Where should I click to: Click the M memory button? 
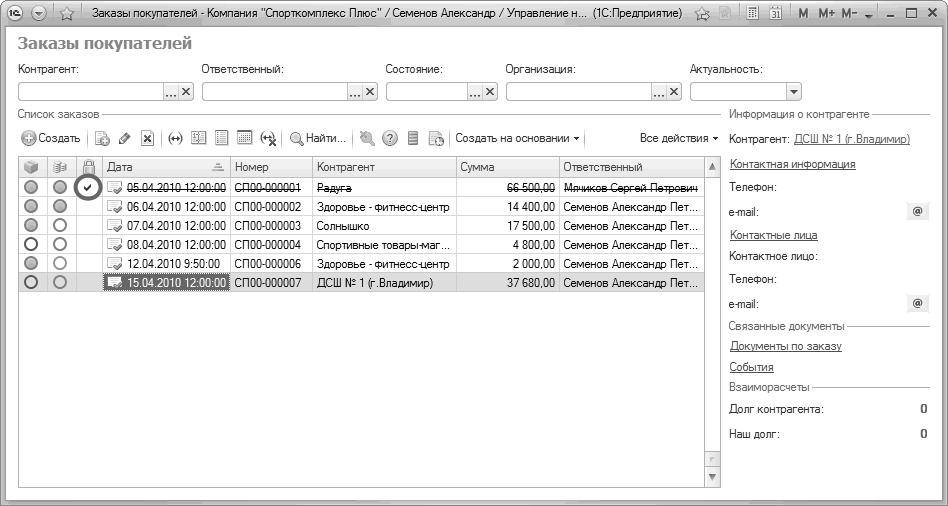pos(804,13)
